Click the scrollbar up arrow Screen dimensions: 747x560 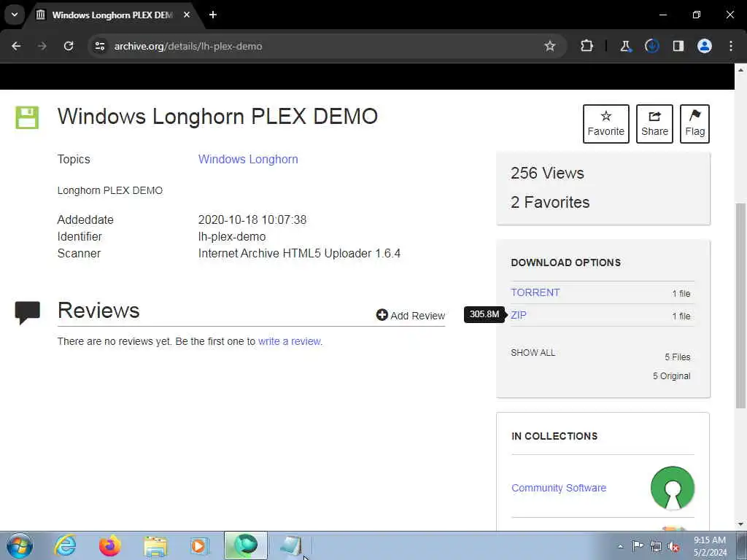[741, 70]
